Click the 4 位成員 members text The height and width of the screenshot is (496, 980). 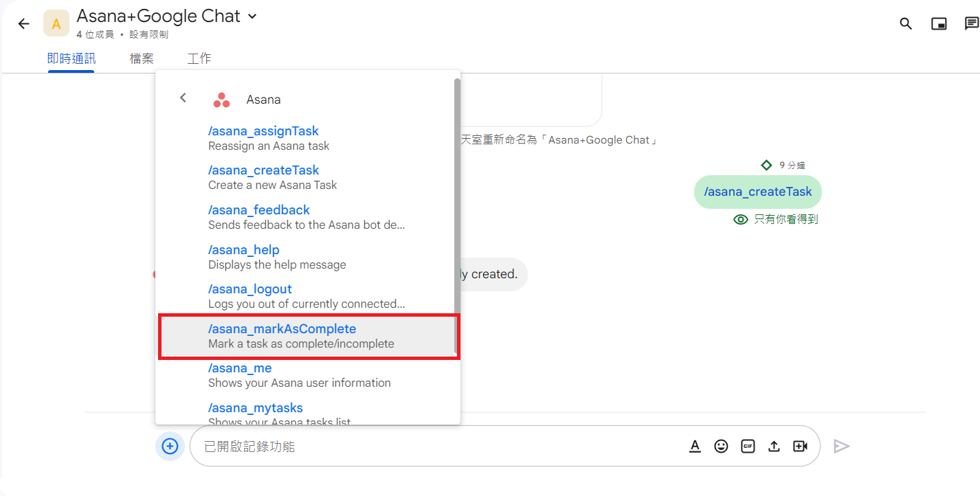[96, 34]
